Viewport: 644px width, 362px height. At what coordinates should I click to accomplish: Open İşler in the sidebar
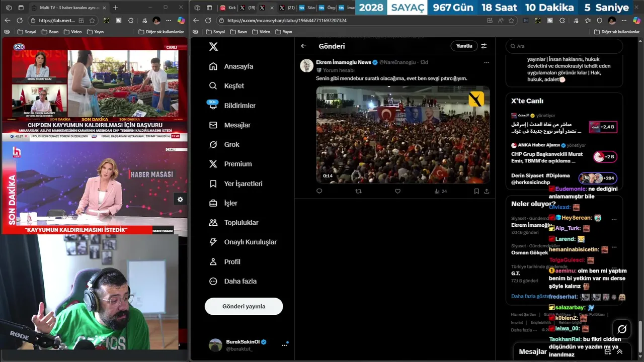tap(223, 203)
